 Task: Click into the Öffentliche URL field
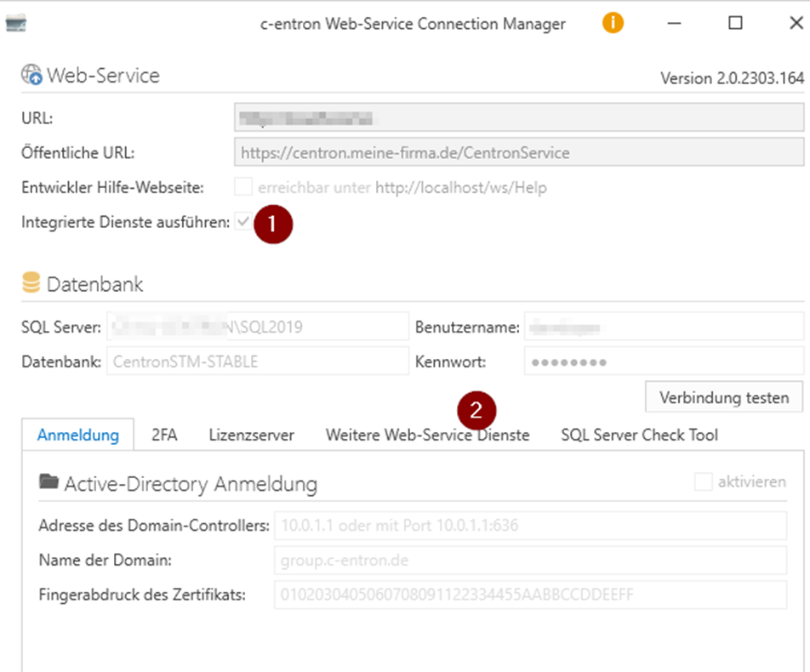pos(518,153)
